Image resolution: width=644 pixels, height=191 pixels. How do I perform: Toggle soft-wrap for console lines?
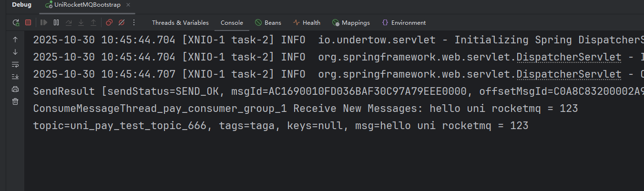(x=15, y=64)
